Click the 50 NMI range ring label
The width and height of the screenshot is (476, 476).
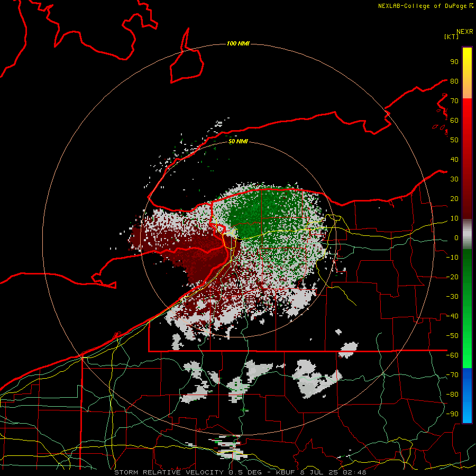[x=238, y=141]
